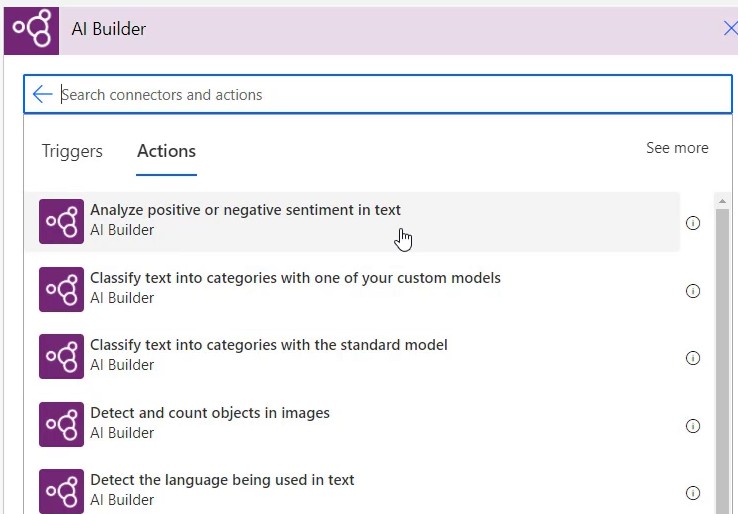The height and width of the screenshot is (514, 738).
Task: Select the Actions tab
Action: [166, 151]
